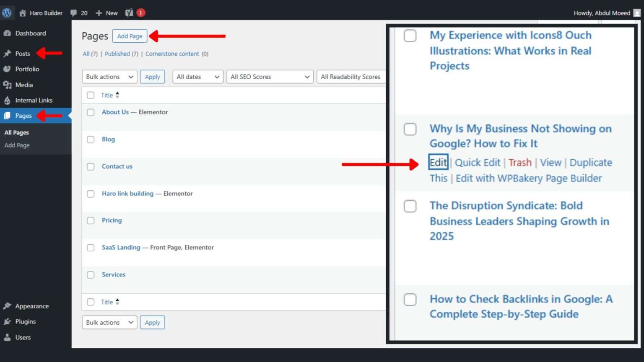
Task: Expand the All dates filter dropdown
Action: [197, 77]
